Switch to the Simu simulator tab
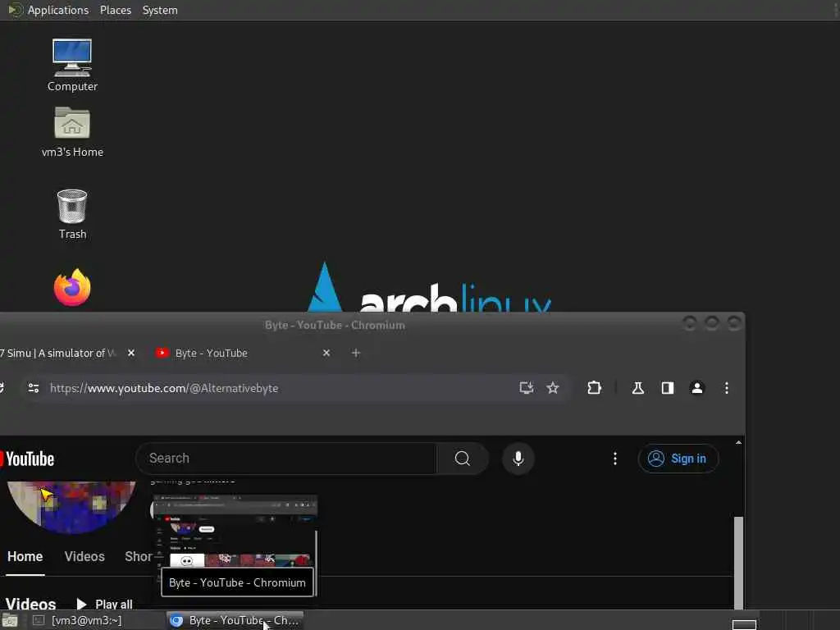Viewport: 840px width, 630px height. pos(58,353)
